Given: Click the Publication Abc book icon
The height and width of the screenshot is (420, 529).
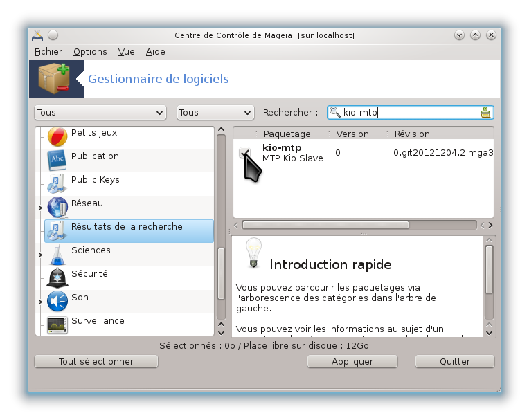Looking at the screenshot, I should click(57, 161).
